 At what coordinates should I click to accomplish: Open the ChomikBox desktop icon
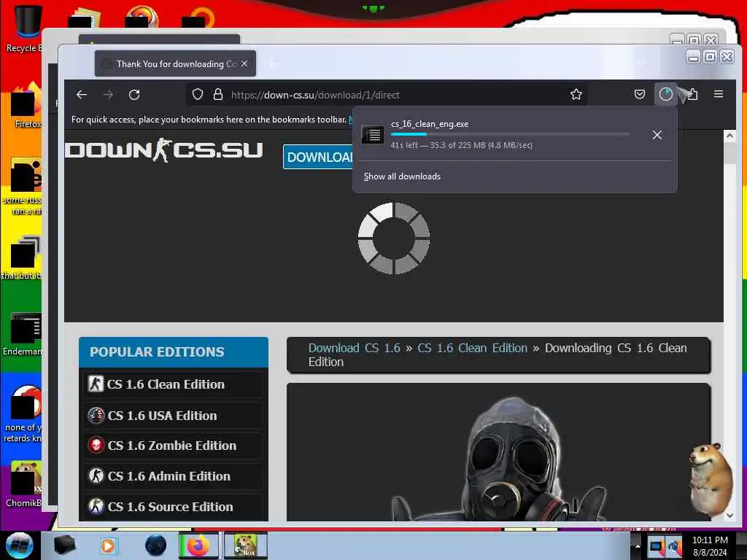[24, 484]
